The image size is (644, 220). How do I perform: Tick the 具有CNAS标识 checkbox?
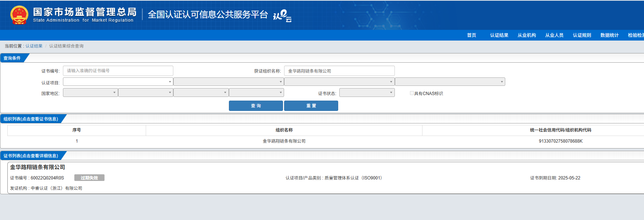[x=412, y=93]
